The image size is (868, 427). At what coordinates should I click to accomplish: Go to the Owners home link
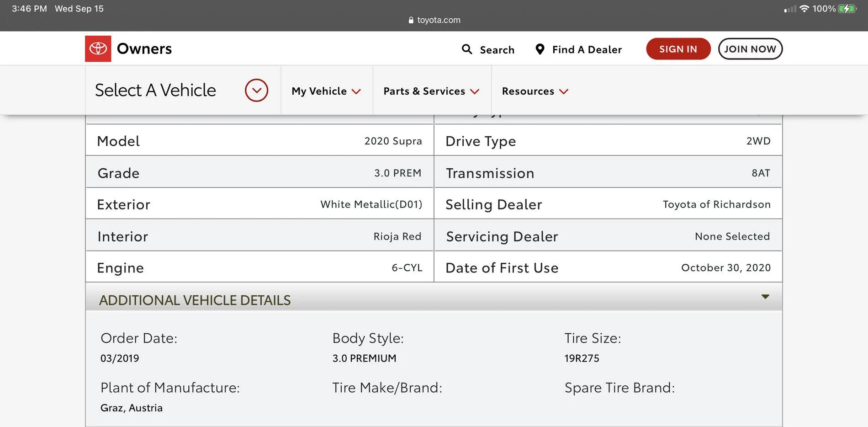tap(144, 48)
